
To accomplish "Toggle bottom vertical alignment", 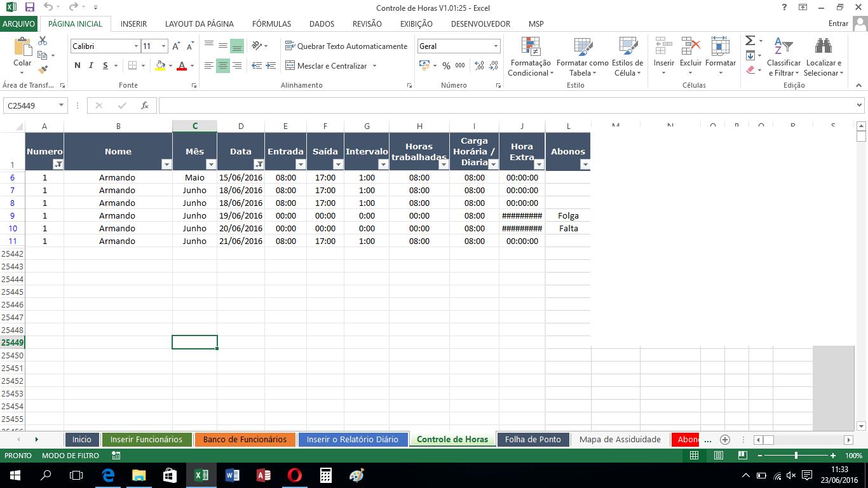I will [x=237, y=46].
